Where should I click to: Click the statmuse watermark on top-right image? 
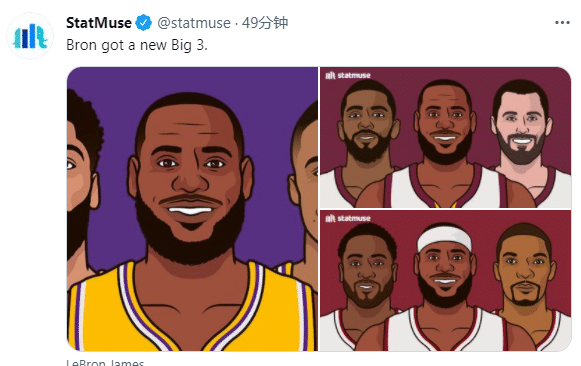coord(348,75)
